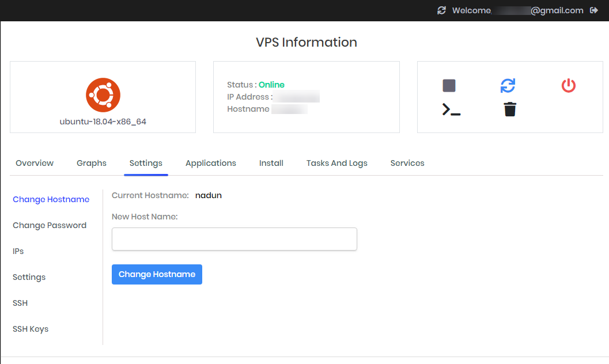This screenshot has width=609, height=364.
Task: Open the terminal console icon
Action: [451, 109]
